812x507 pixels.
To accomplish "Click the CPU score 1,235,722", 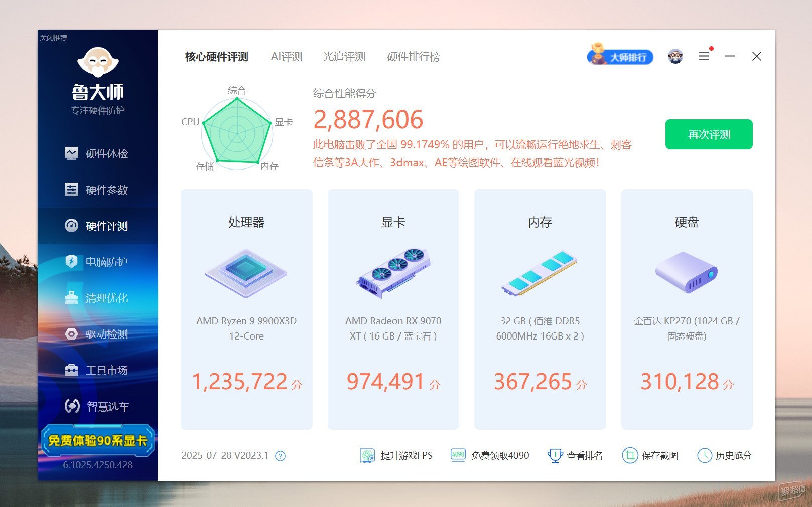I will point(240,382).
